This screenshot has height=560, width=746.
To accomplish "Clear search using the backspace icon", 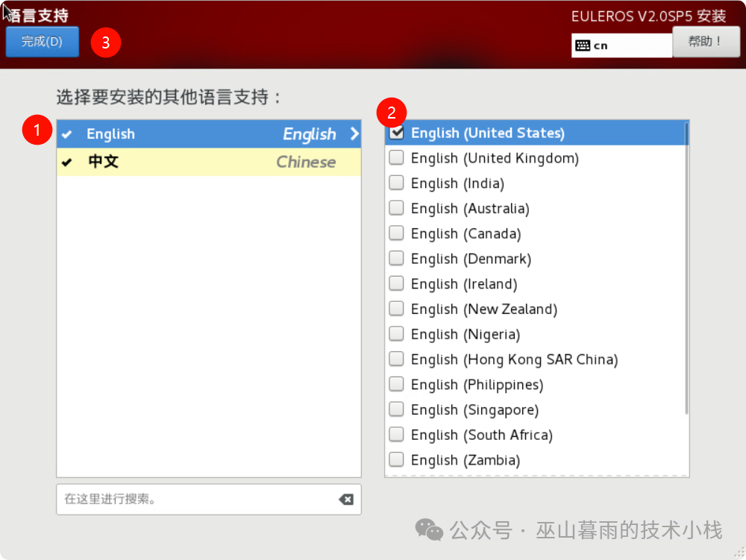I will 346,500.
